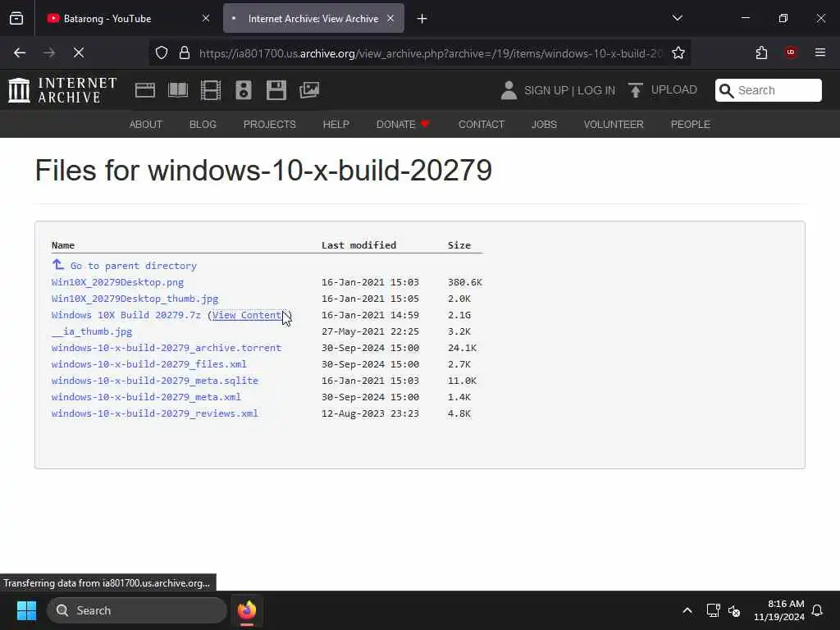Bookmark this page with star icon
840x630 pixels.
pos(678,52)
